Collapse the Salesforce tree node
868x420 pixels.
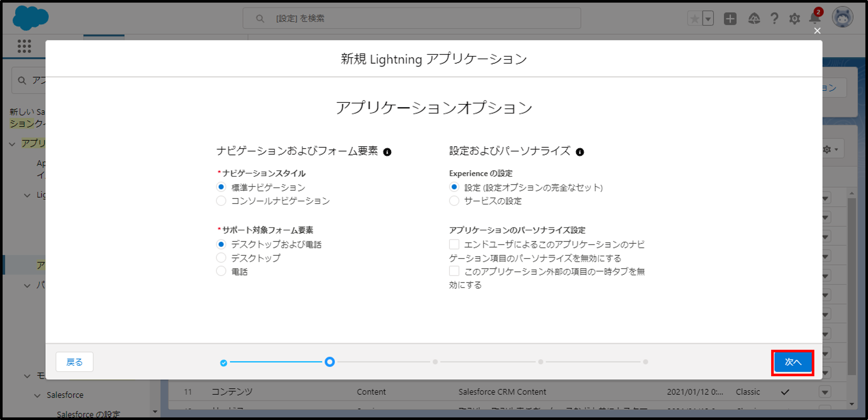point(37,395)
